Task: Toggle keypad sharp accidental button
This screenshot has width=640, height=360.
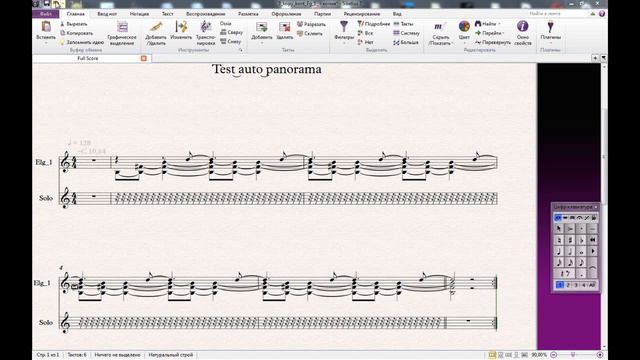Action: pos(570,240)
